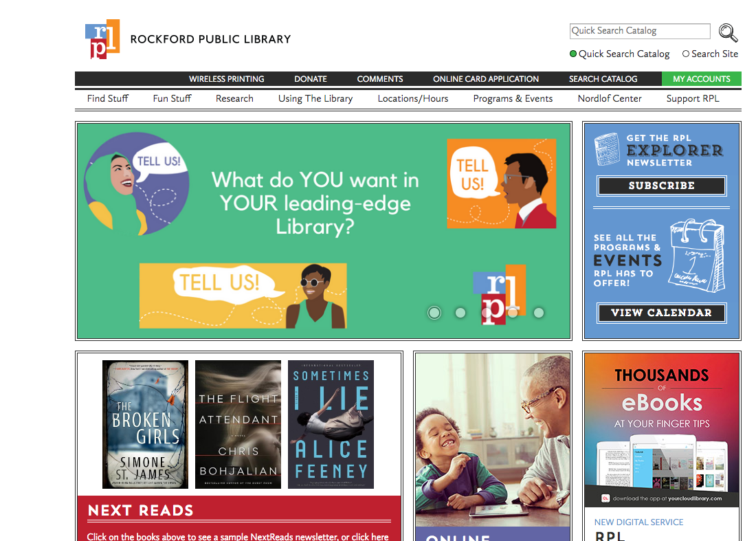Open the My Accounts tab
This screenshot has height=541, width=756.
pos(702,78)
